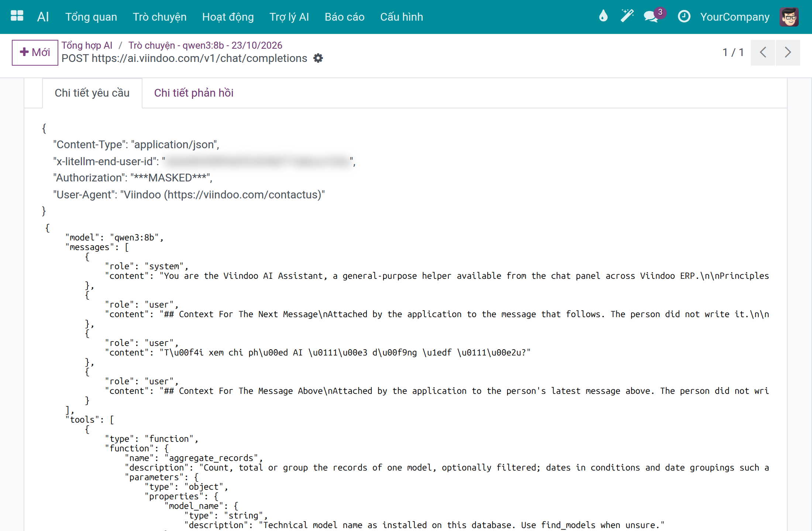Open the Tổng quan menu
812x531 pixels.
pos(91,17)
